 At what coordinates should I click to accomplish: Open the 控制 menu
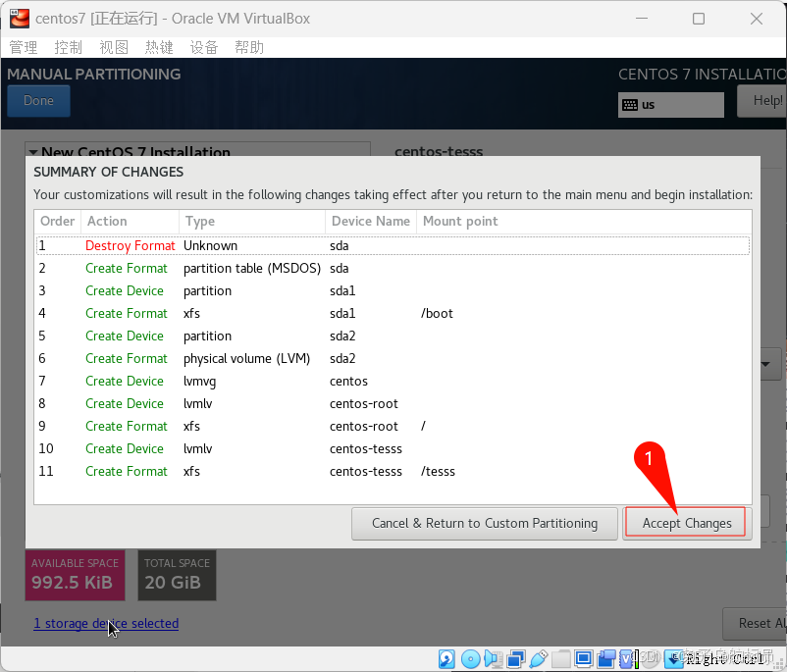pyautogui.click(x=68, y=48)
